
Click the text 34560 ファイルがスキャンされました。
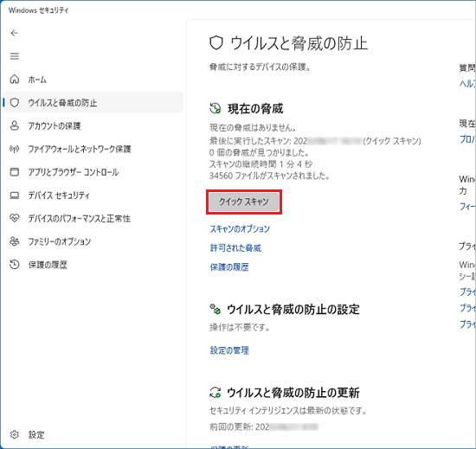[x=269, y=176]
